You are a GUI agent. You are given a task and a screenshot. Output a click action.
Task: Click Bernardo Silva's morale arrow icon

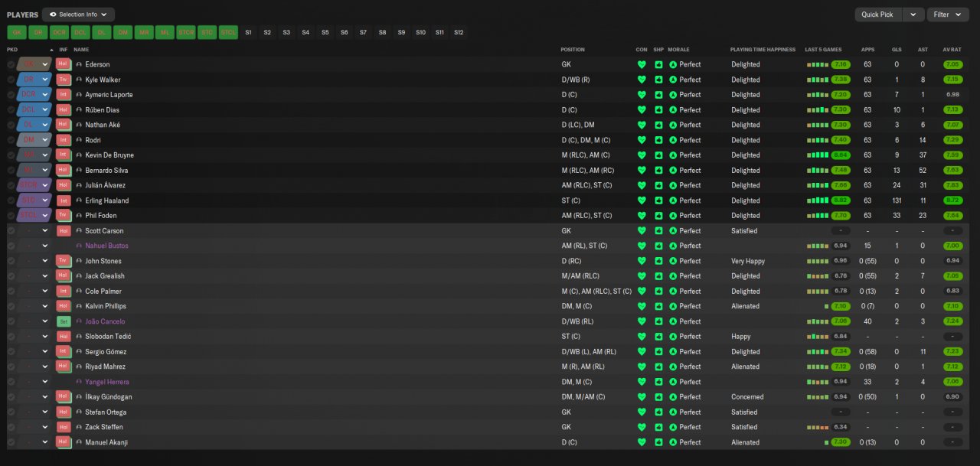click(x=673, y=171)
